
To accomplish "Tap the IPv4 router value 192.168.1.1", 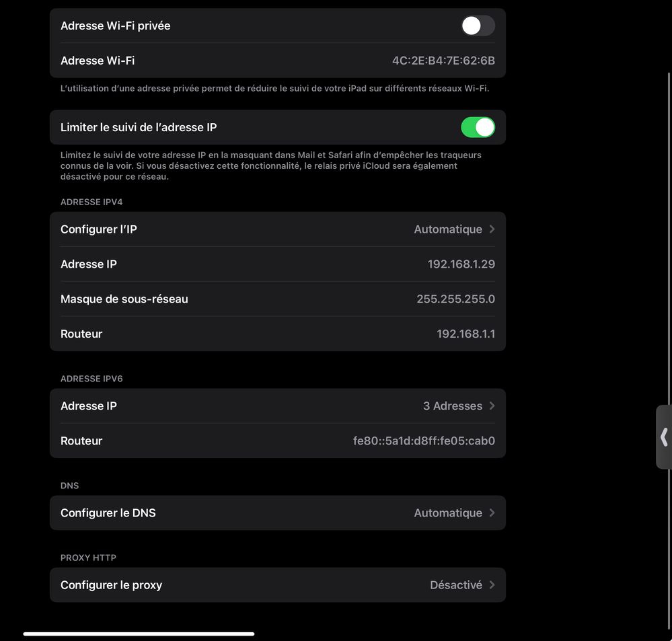I will (465, 334).
